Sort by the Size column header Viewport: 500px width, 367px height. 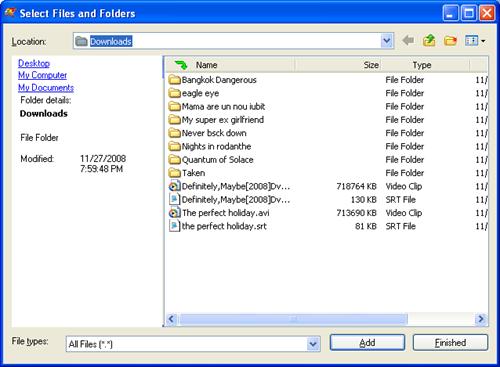(337, 65)
